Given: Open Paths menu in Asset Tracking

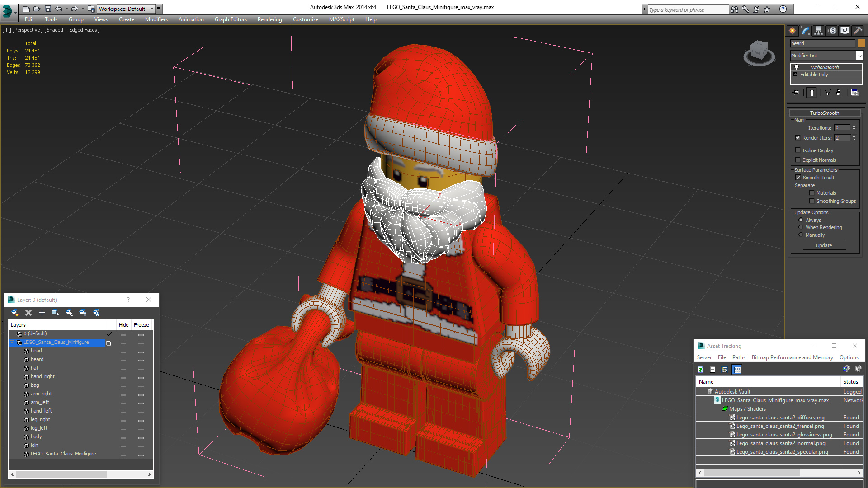Looking at the screenshot, I should tap(739, 357).
